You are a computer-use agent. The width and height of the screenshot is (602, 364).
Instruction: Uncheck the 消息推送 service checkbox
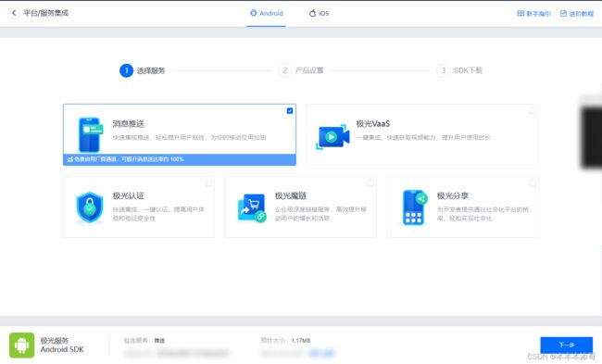290,111
